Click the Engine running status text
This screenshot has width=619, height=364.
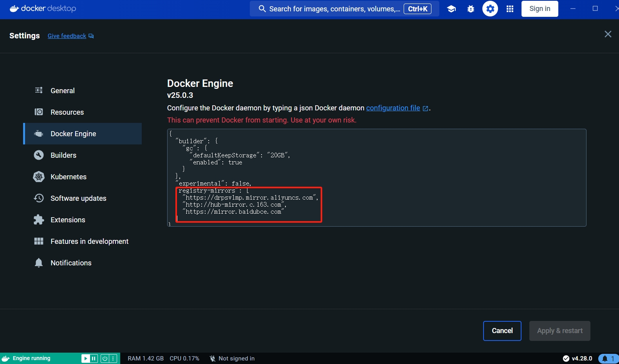click(32, 358)
